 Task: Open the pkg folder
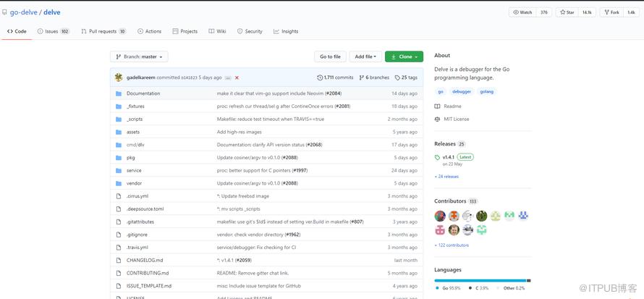click(130, 158)
